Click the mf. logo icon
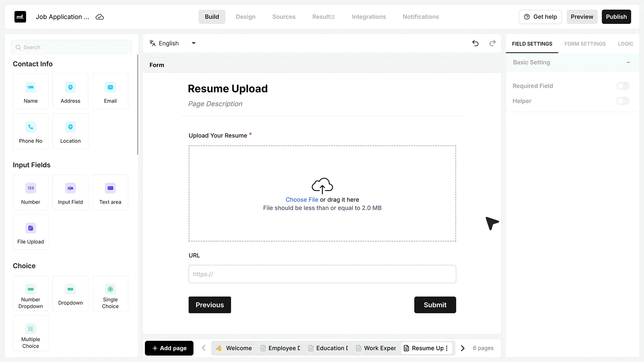 point(20,17)
